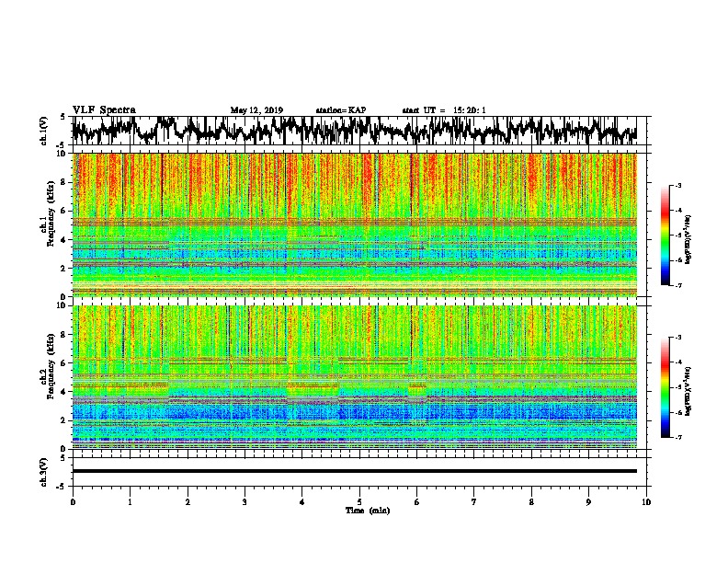
Task: Click time axis tick label "1" at bottom
Action: click(x=130, y=502)
